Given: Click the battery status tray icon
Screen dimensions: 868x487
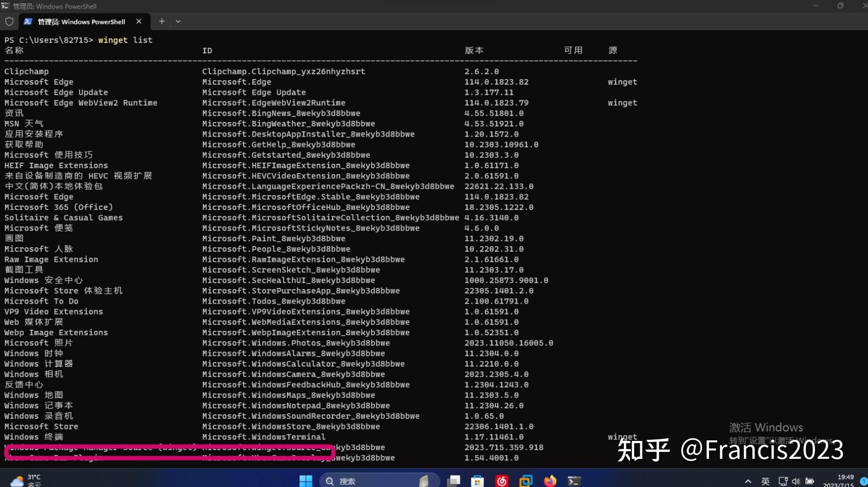Looking at the screenshot, I should point(809,481).
